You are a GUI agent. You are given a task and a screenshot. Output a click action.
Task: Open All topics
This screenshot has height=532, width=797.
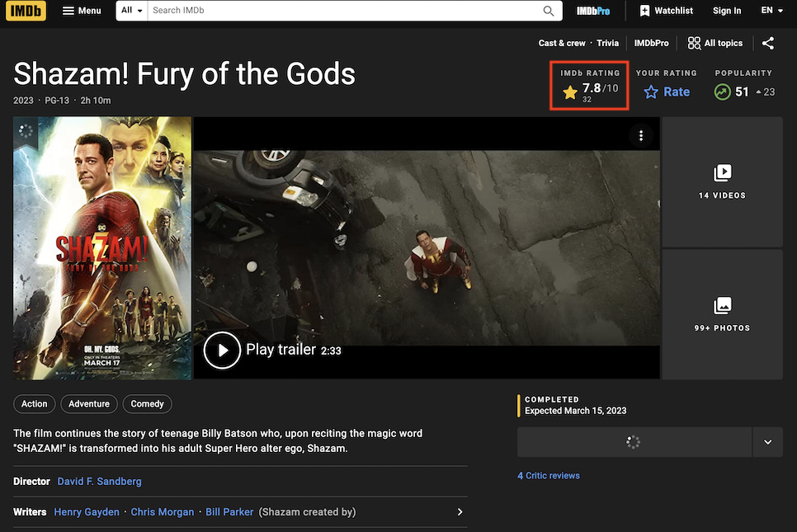point(715,43)
